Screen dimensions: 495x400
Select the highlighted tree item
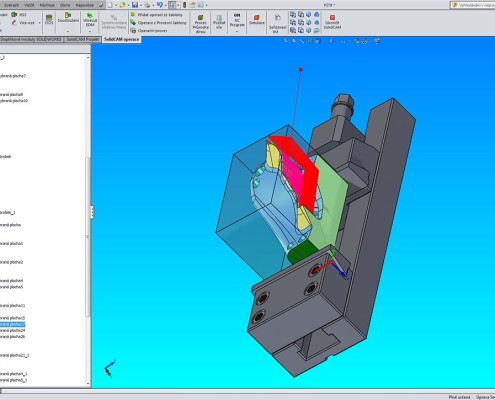(13, 324)
